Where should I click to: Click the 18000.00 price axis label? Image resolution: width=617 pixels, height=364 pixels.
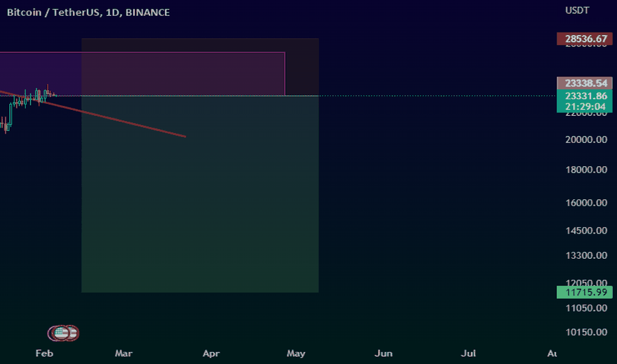586,169
